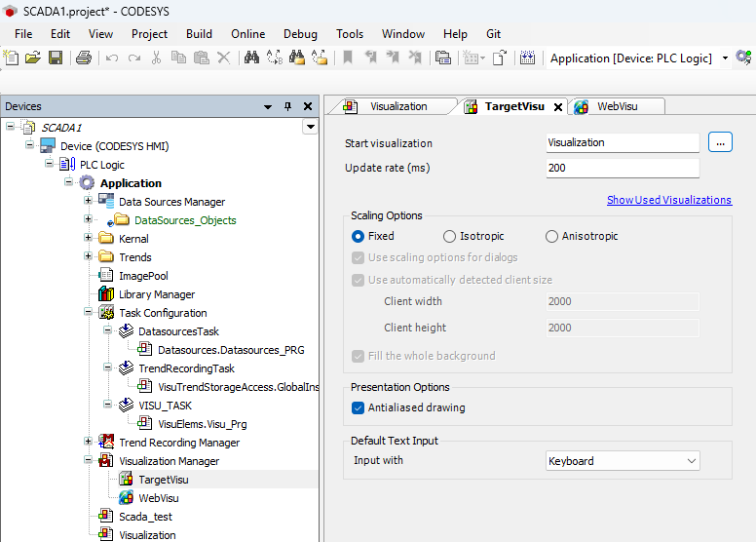
Task: Click the Login gear icon at toolbar end
Action: pos(743,58)
